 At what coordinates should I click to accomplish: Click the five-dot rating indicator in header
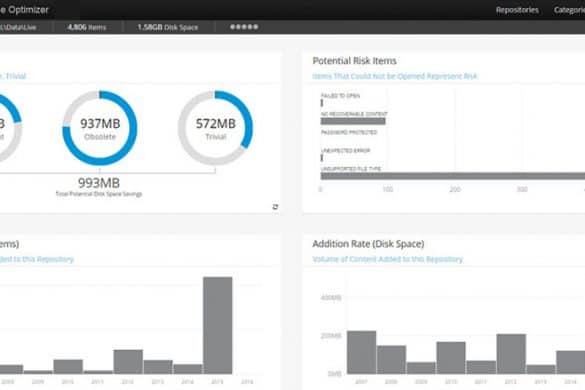pos(244,27)
